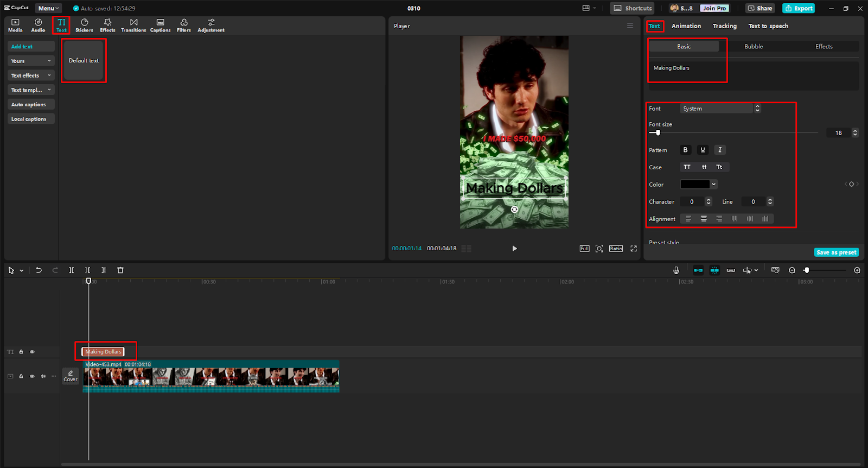Click the Undo arrow in timeline toolbar
This screenshot has height=468, width=868.
pyautogui.click(x=39, y=270)
